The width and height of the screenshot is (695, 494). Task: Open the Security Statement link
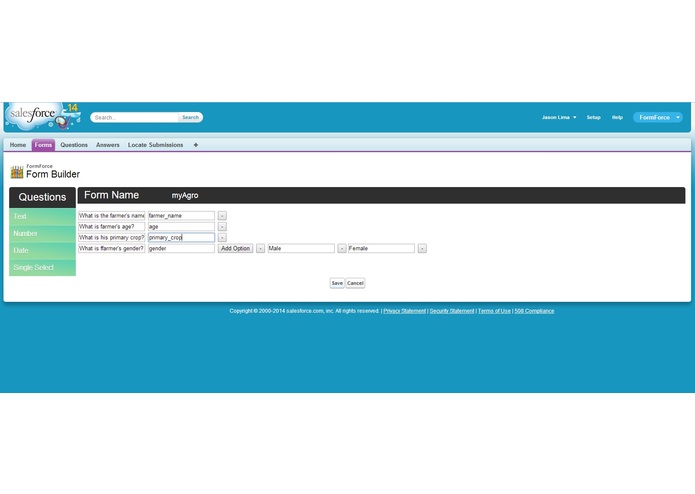click(x=452, y=311)
